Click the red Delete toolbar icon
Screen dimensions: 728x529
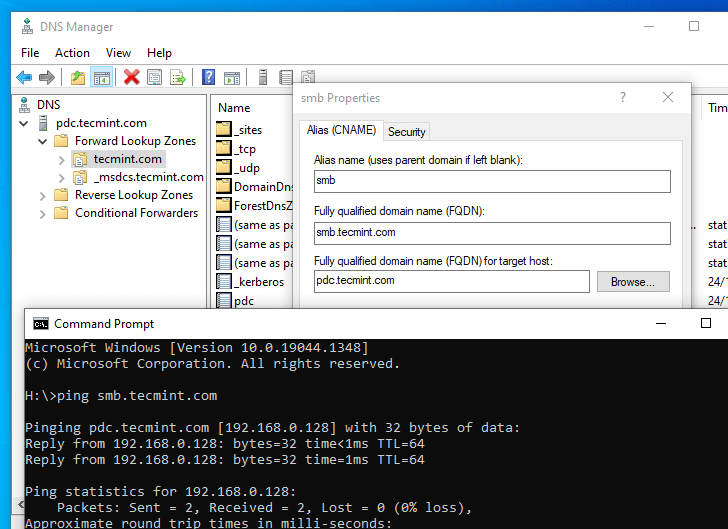click(x=131, y=77)
